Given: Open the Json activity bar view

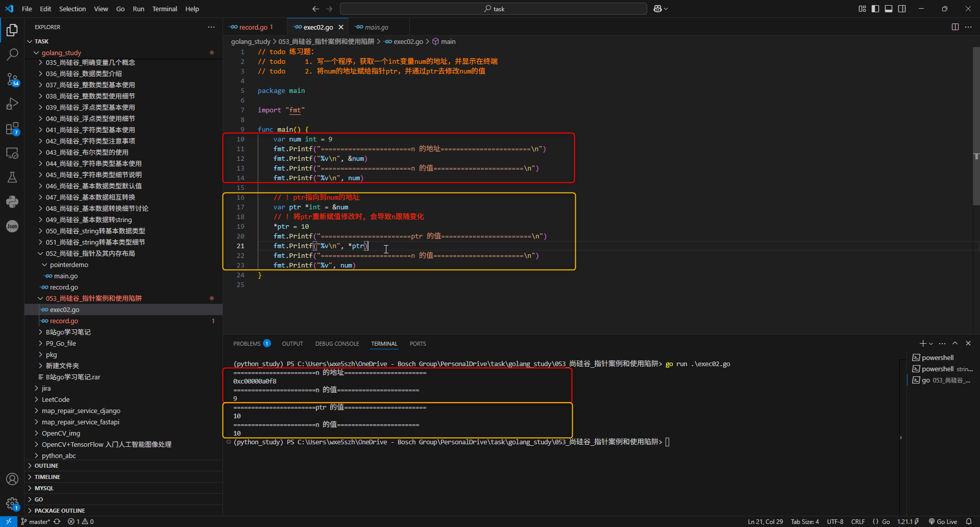Looking at the screenshot, I should [12, 226].
